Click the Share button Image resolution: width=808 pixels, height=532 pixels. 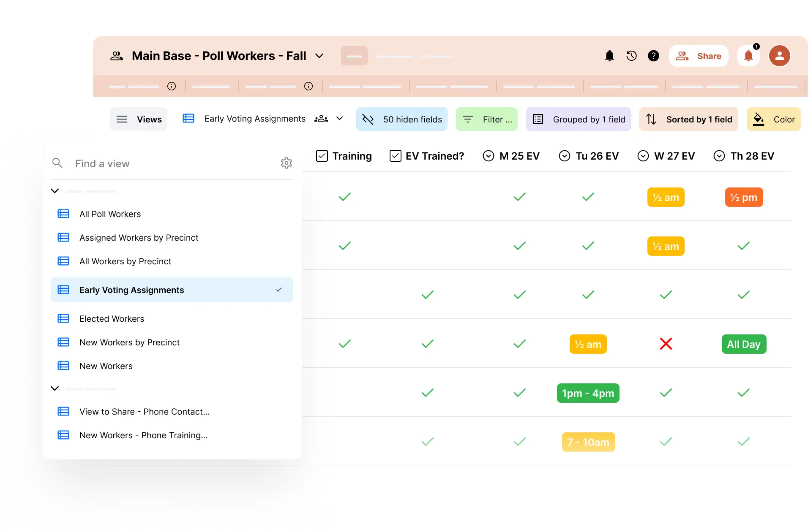[x=699, y=55]
